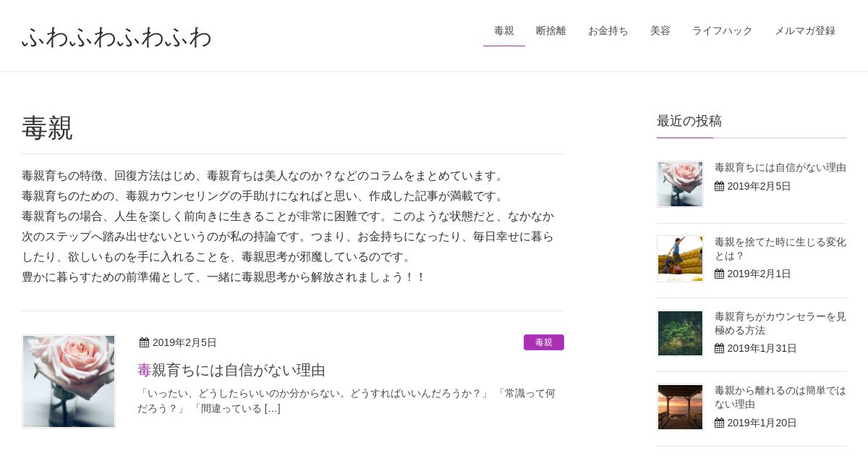Click the ふわふわふわふわ site title
Viewport: 868px width, 456px height.
pyautogui.click(x=116, y=36)
